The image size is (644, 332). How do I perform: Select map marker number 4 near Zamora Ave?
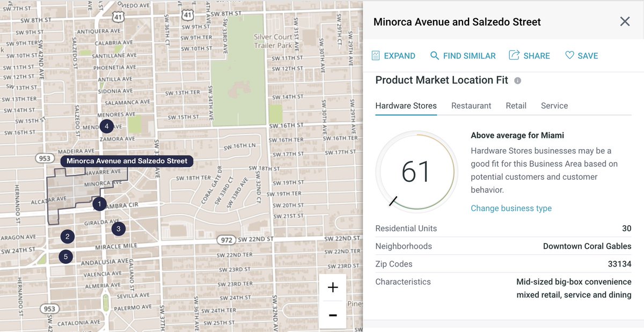[x=106, y=126]
